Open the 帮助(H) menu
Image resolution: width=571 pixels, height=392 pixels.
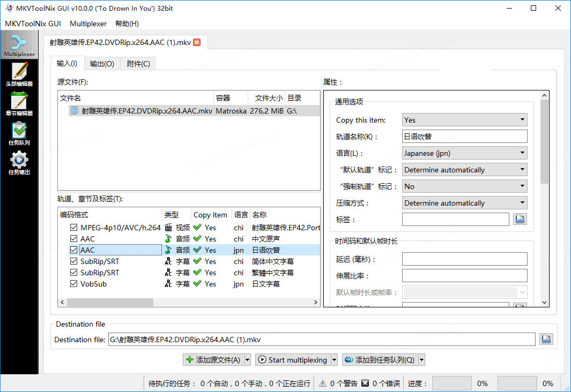point(127,24)
